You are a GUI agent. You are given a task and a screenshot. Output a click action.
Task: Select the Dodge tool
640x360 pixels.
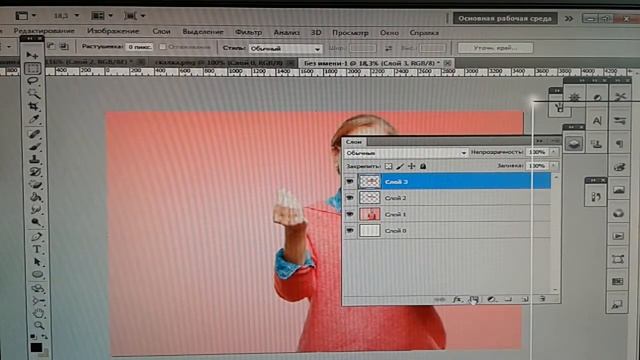36,222
